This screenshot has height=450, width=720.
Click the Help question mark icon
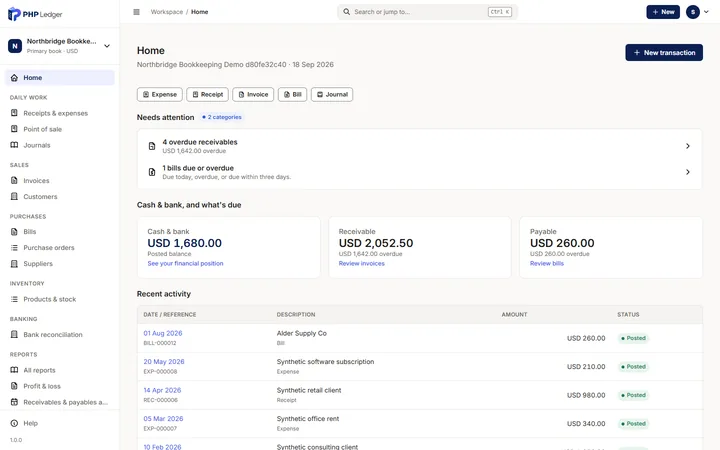coord(14,423)
